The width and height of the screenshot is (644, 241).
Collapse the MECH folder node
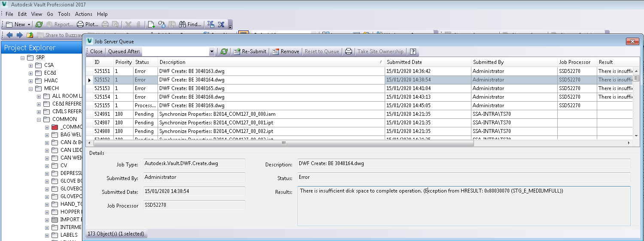(x=30, y=88)
